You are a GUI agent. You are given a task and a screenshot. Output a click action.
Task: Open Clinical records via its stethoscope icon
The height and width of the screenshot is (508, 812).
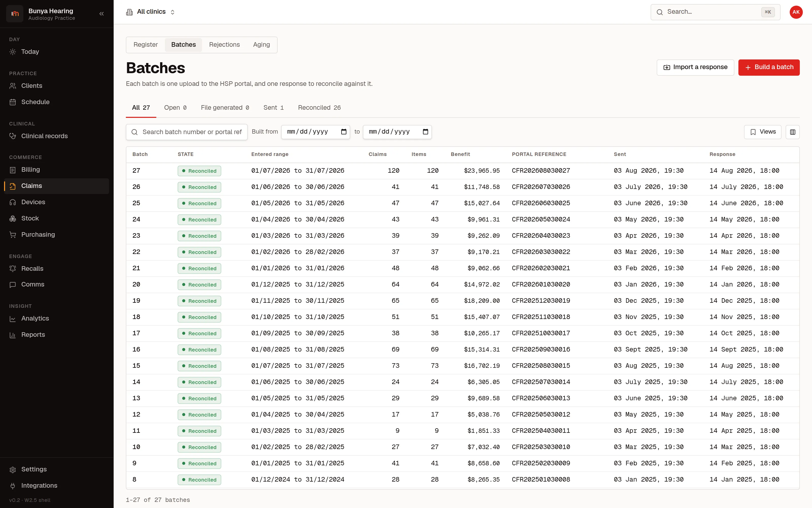(x=13, y=136)
